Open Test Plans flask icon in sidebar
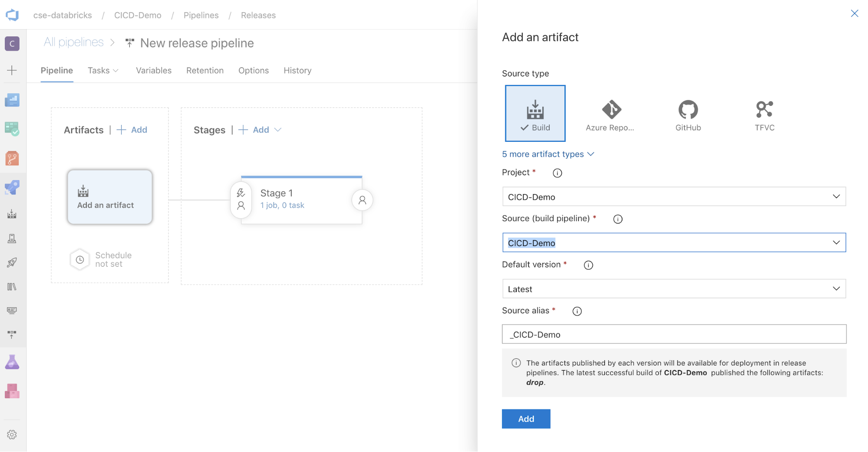The width and height of the screenshot is (868, 452). tap(12, 362)
